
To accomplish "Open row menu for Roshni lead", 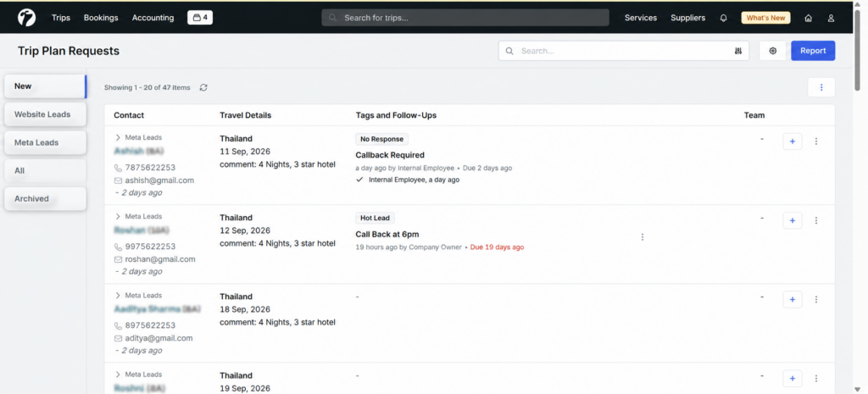I will pyautogui.click(x=816, y=379).
